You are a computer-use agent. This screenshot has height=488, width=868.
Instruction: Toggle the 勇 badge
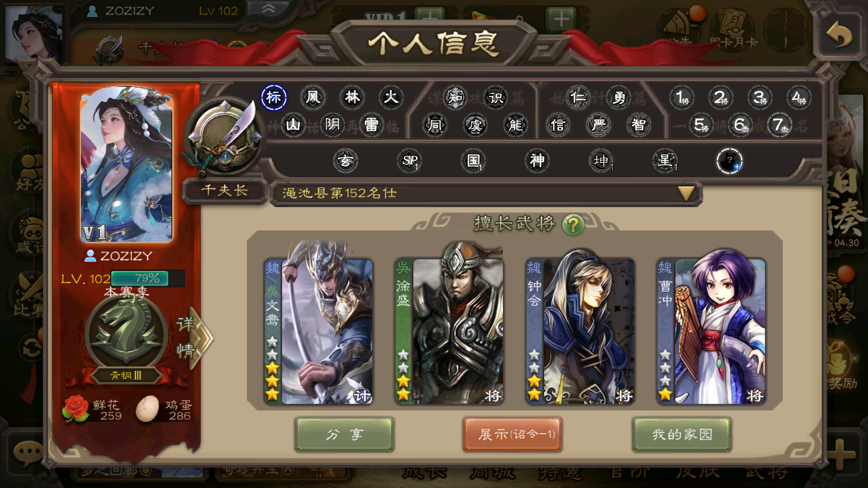coord(618,98)
